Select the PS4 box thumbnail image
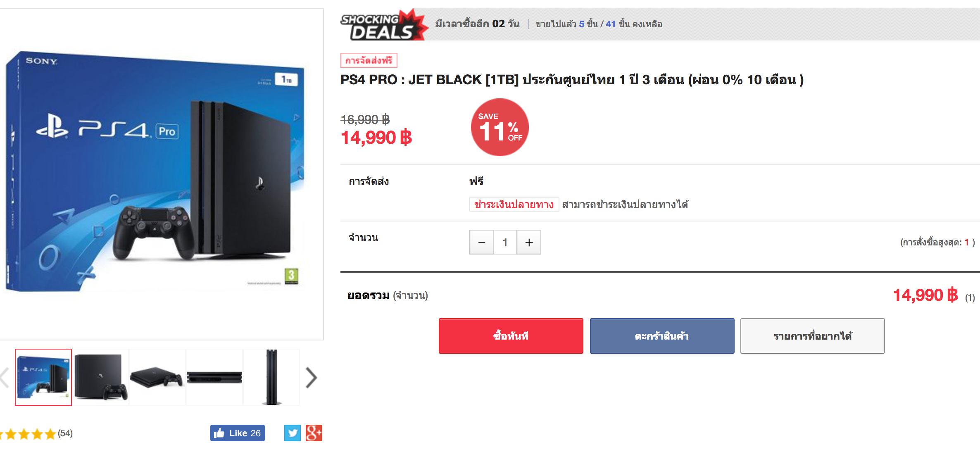The height and width of the screenshot is (452, 980). pos(43,377)
